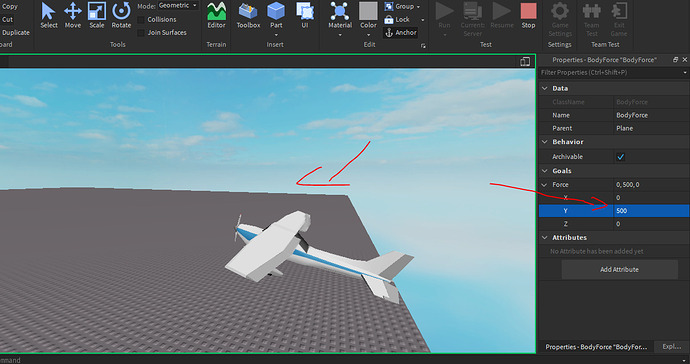
Task: Open the Group dropdown arrow
Action: pyautogui.click(x=418, y=7)
